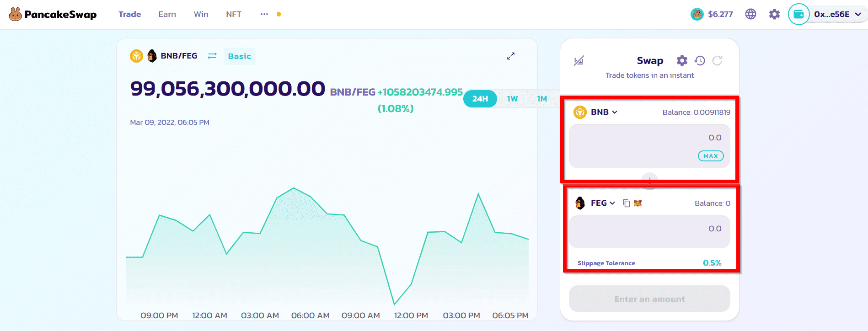Expand the 0x...e56E wallet dropdown
Screen dimensions: 868x331
(x=837, y=14)
